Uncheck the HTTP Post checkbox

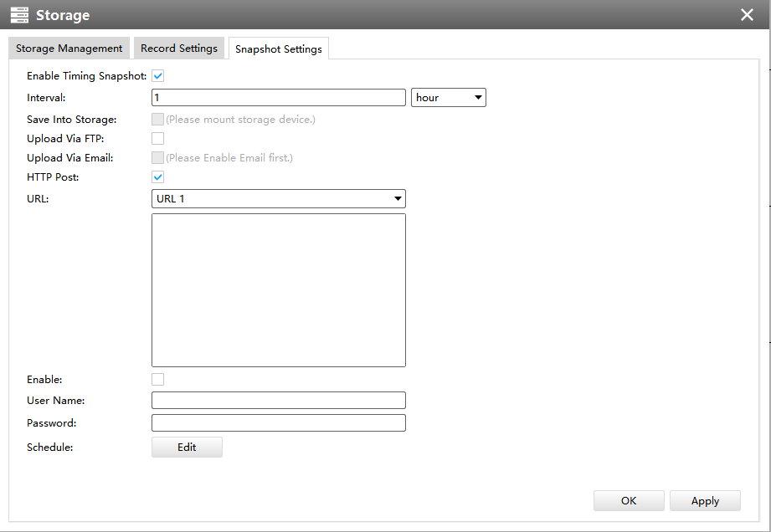click(x=157, y=176)
